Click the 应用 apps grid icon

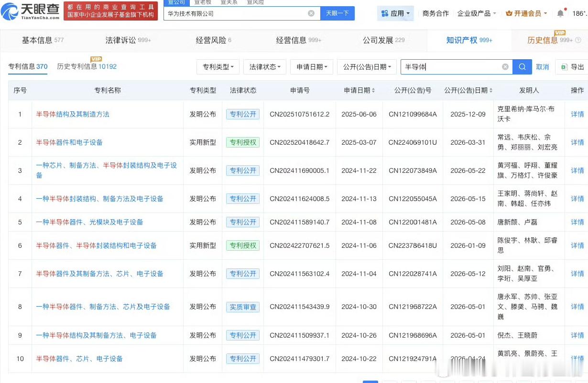coord(385,13)
